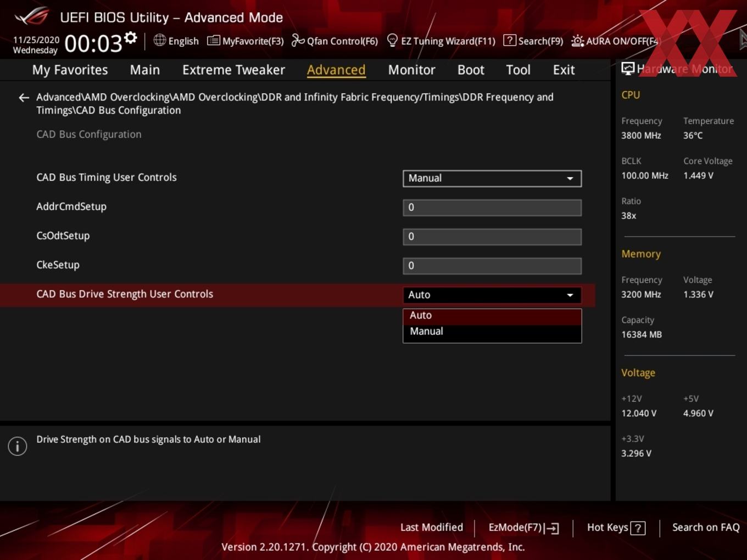Click the Memory voltage value 1.336 V
This screenshot has height=560, width=747.
click(698, 294)
